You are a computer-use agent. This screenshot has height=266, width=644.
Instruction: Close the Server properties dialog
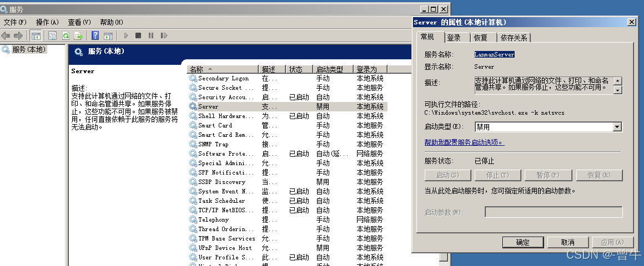tap(631, 22)
